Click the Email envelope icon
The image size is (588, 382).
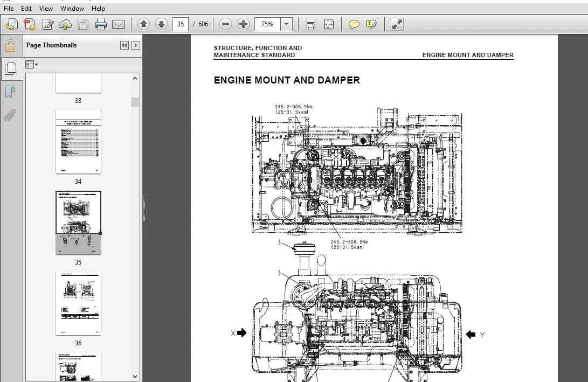point(119,24)
